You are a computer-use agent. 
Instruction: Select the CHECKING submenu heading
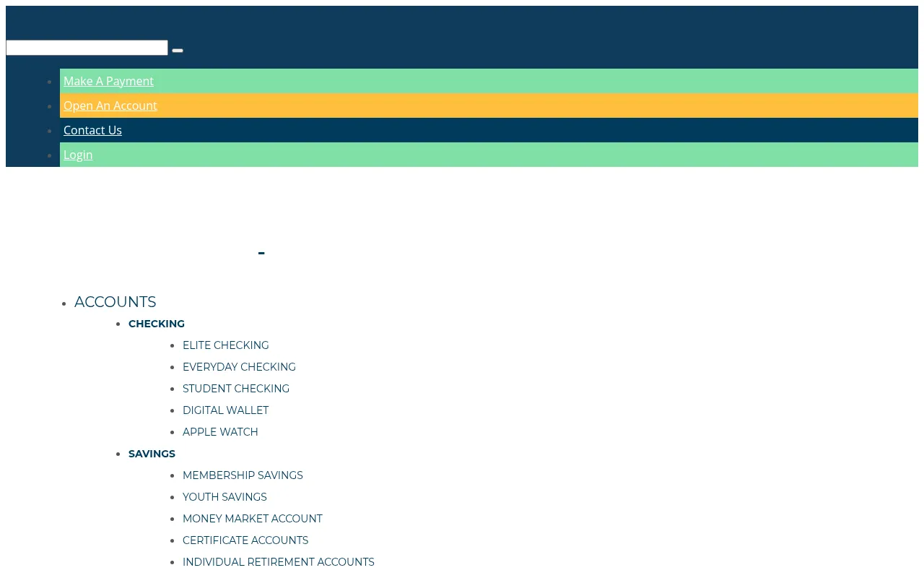(x=157, y=324)
